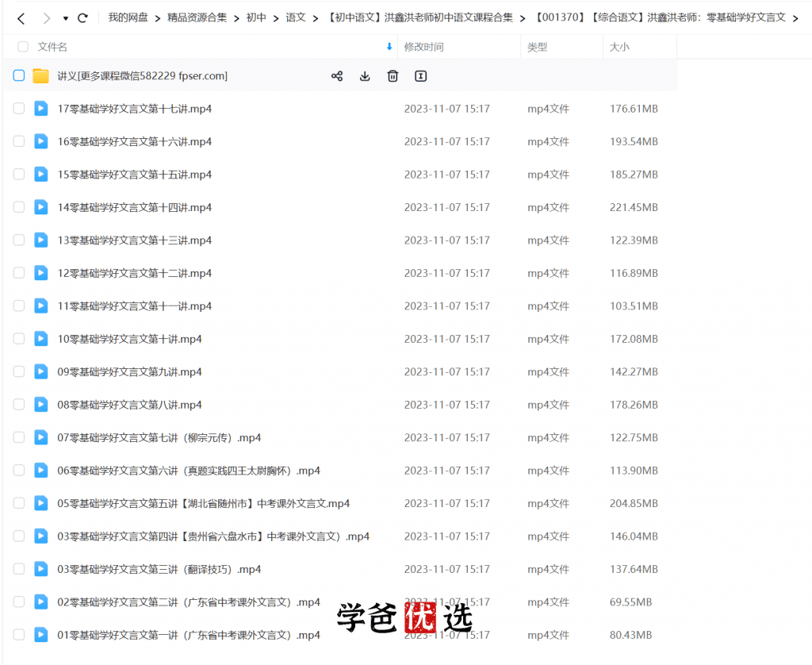Open file 11零基础学好文言文第十一讲.mp4

click(134, 306)
